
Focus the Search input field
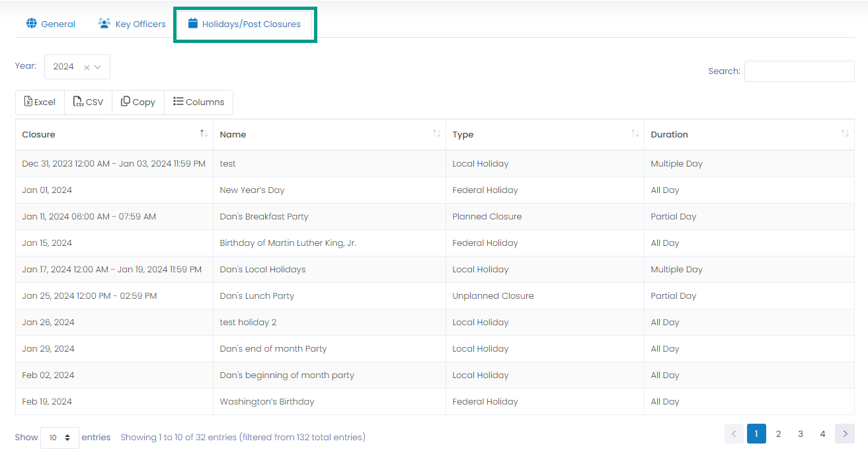click(x=799, y=71)
